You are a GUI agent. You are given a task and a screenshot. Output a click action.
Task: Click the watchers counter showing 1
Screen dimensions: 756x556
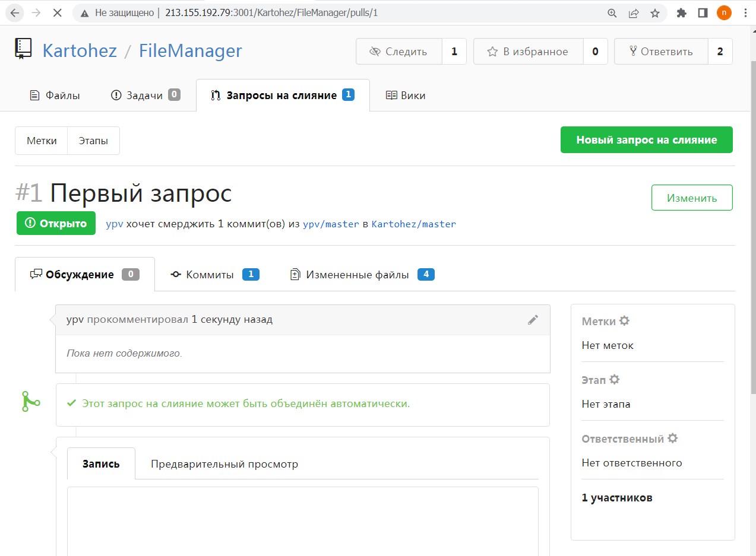pyautogui.click(x=454, y=52)
